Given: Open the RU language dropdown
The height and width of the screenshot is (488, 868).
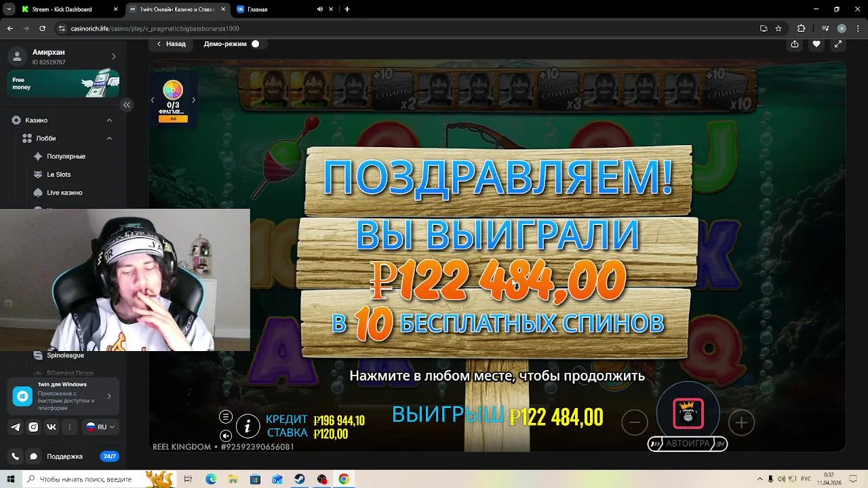Looking at the screenshot, I should (100, 427).
